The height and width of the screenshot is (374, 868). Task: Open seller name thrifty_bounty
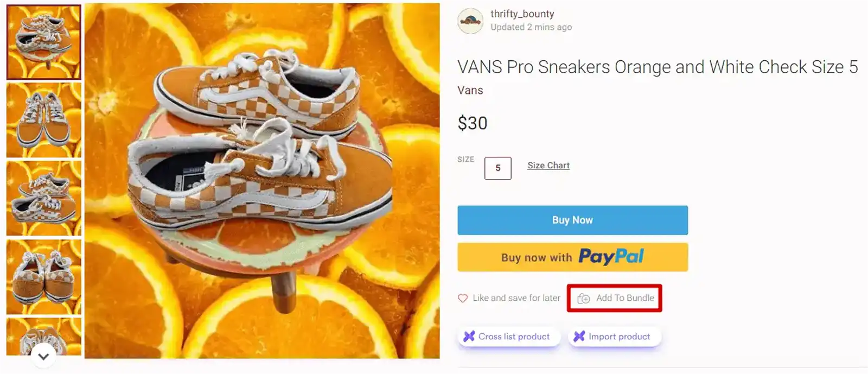click(x=521, y=14)
